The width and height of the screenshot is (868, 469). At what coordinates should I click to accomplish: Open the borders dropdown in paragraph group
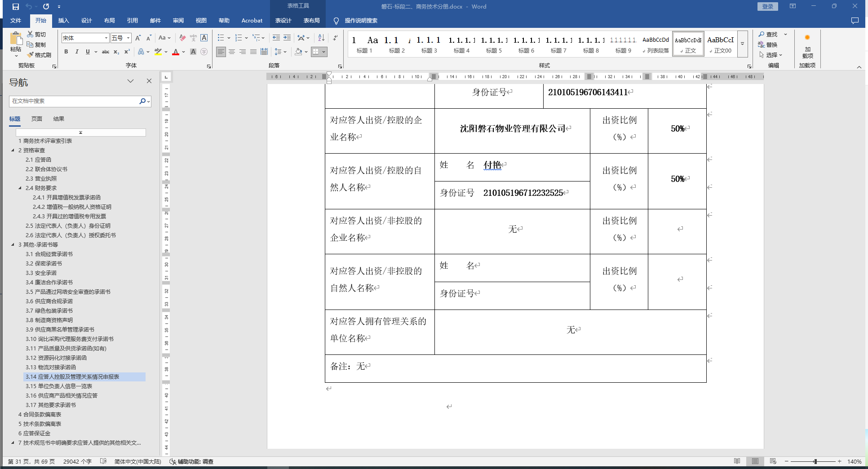pyautogui.click(x=323, y=52)
